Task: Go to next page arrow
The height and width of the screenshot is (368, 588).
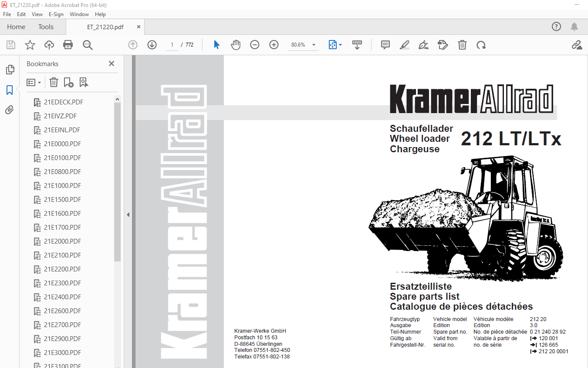Action: pos(152,45)
